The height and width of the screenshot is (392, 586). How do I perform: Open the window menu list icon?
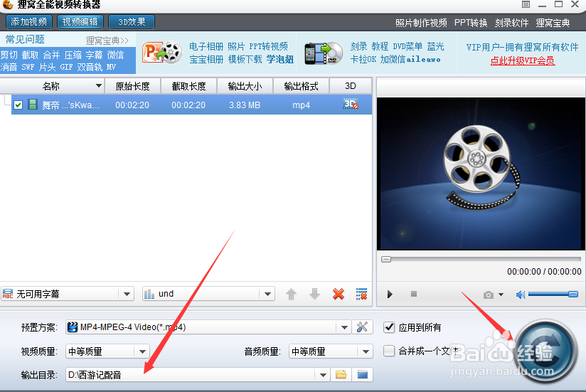pos(526,4)
